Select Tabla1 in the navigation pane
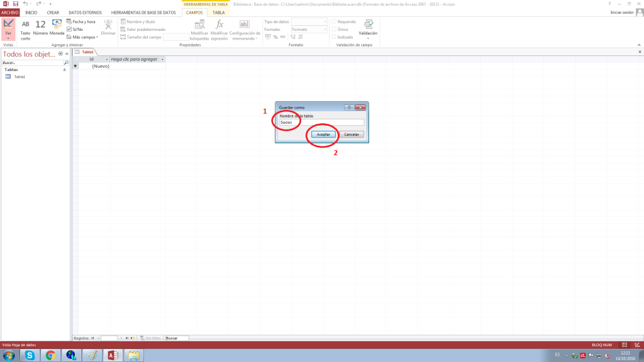Viewport: 644px width, 362px height. pyautogui.click(x=19, y=77)
